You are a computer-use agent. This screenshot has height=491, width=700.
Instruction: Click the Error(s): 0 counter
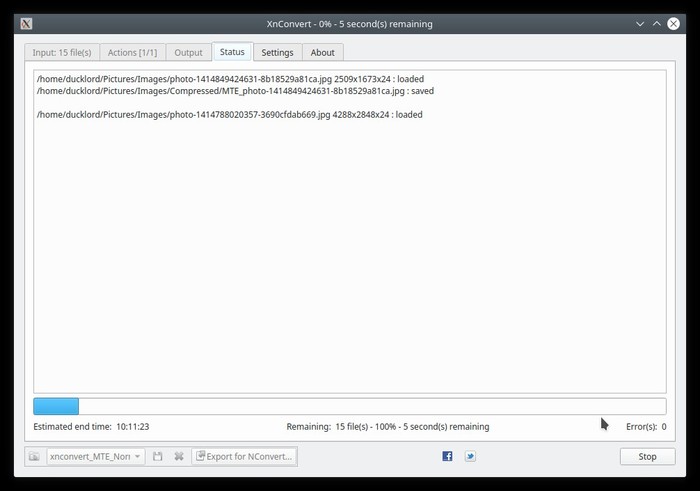(646, 427)
